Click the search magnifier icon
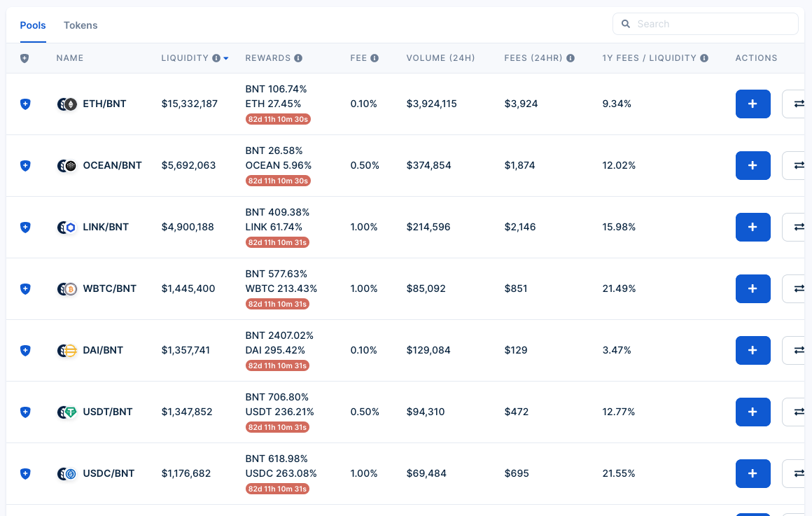Viewport: 812px width, 516px height. (x=625, y=23)
